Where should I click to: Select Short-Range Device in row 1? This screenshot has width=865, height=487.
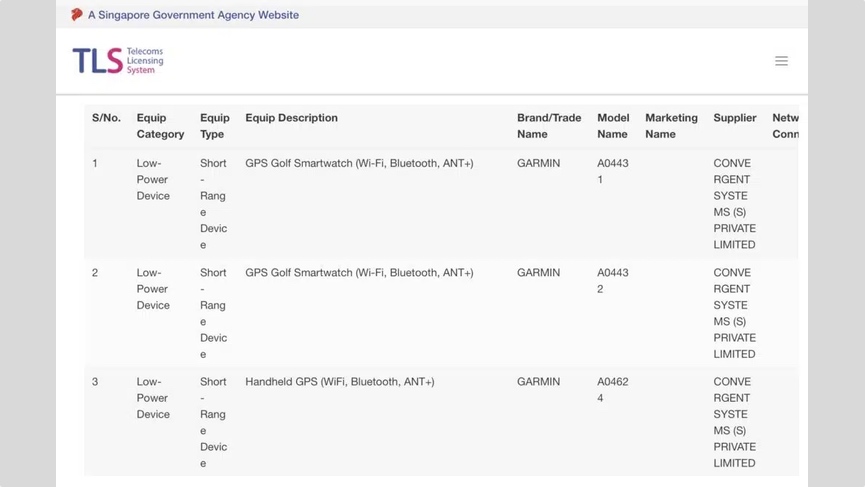[x=213, y=204]
